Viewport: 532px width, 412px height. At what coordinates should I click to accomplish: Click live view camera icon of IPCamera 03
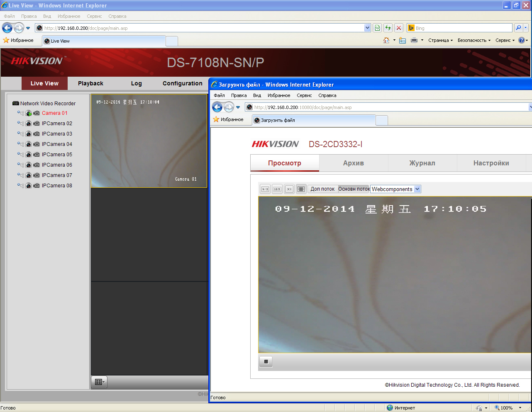coord(29,134)
